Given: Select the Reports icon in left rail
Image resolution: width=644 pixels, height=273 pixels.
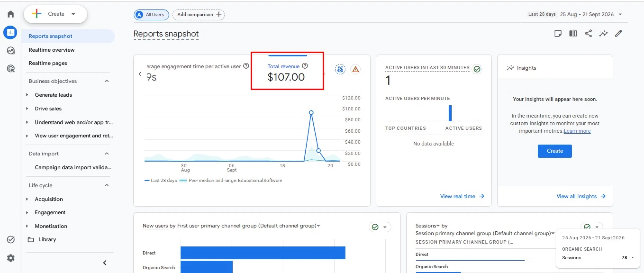Looking at the screenshot, I should pos(10,32).
